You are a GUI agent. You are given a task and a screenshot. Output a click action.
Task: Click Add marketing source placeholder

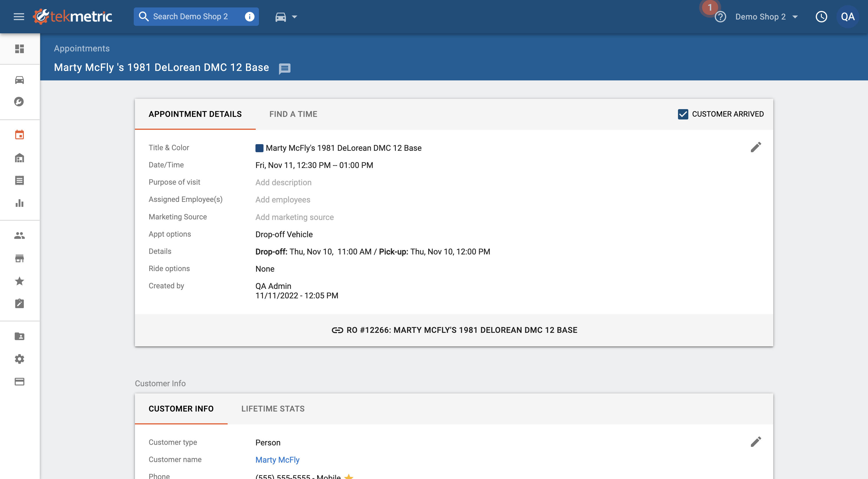pos(294,217)
